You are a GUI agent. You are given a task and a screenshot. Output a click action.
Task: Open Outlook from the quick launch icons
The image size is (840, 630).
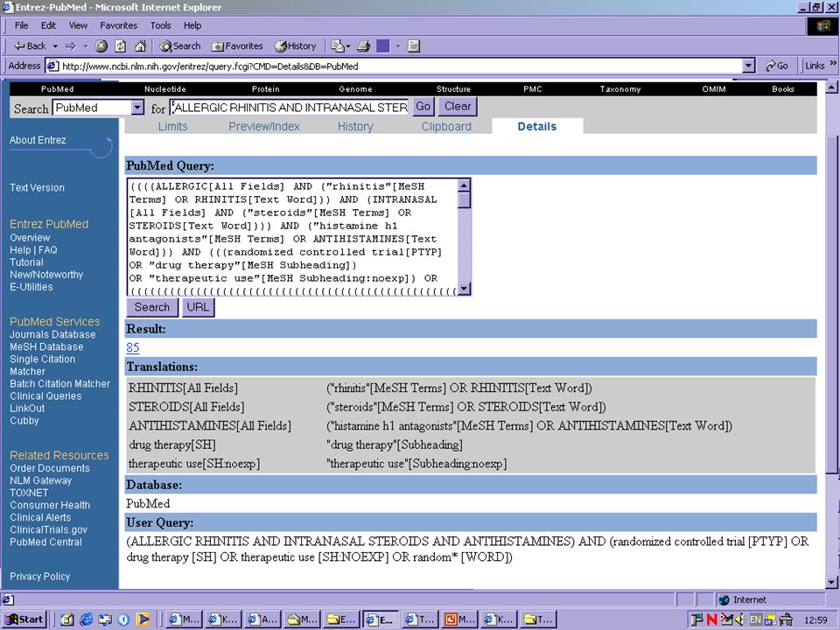click(x=105, y=619)
